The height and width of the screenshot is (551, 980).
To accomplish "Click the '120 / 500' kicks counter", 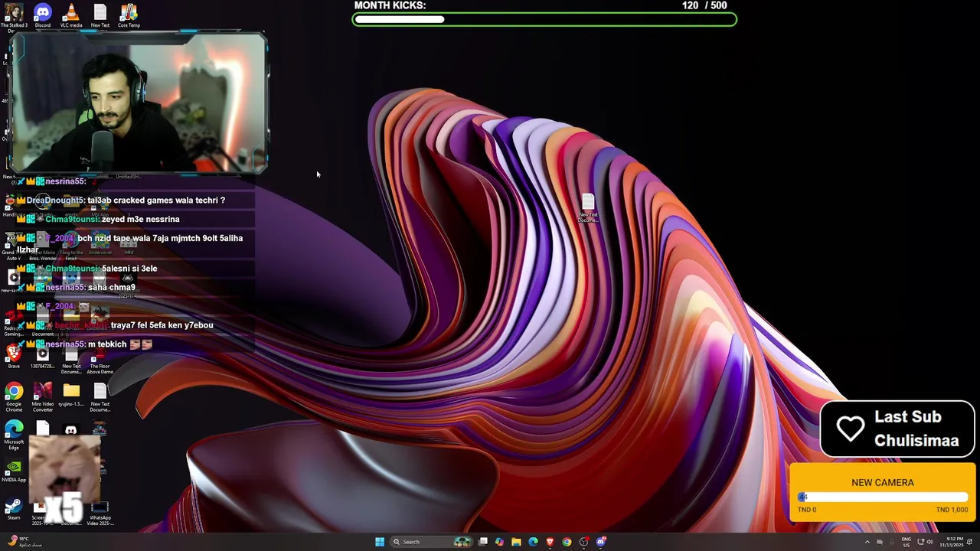I will pyautogui.click(x=704, y=5).
